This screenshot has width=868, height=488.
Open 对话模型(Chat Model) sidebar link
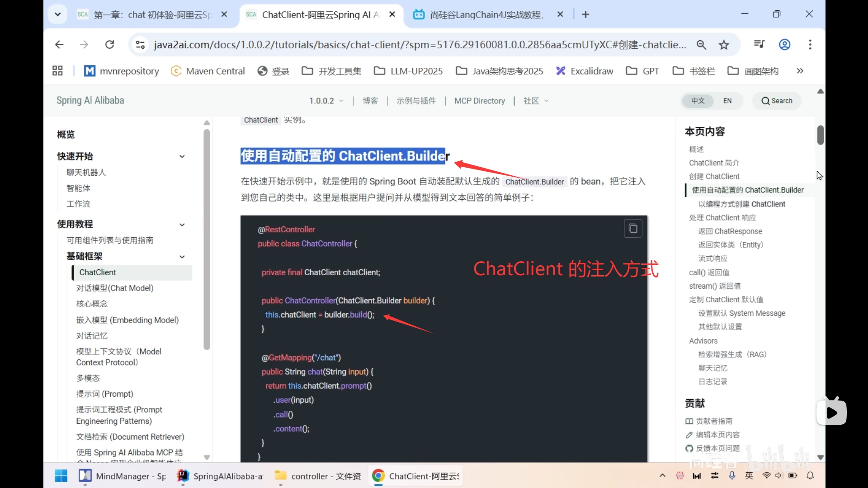[x=115, y=288]
